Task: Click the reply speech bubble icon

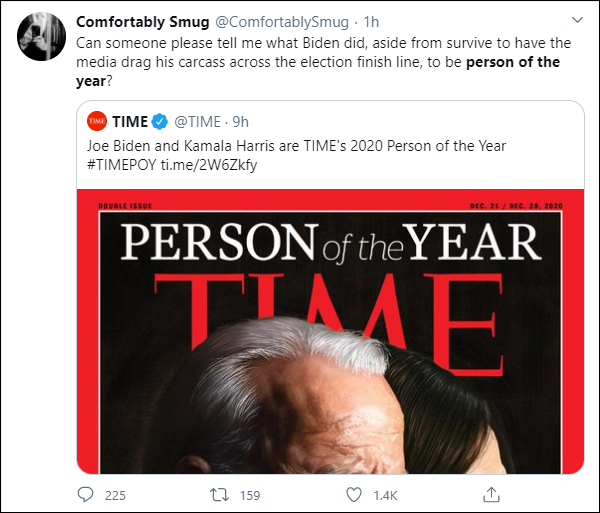Action: tap(86, 494)
